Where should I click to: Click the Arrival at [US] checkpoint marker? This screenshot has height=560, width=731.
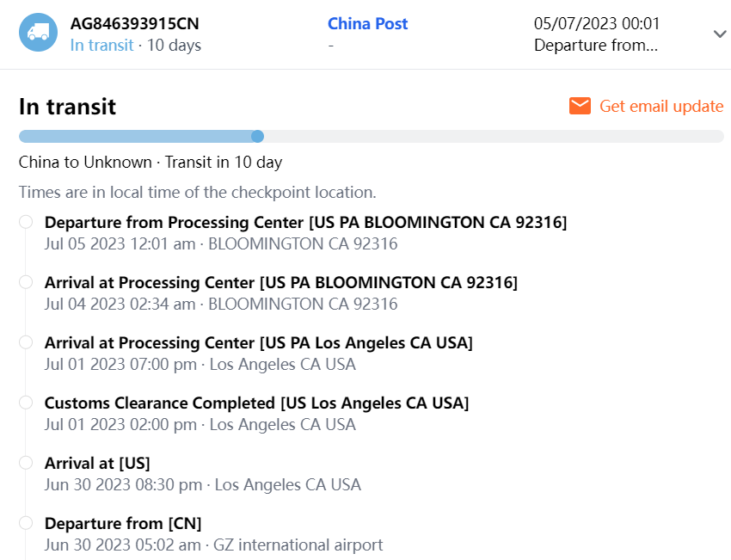point(27,463)
